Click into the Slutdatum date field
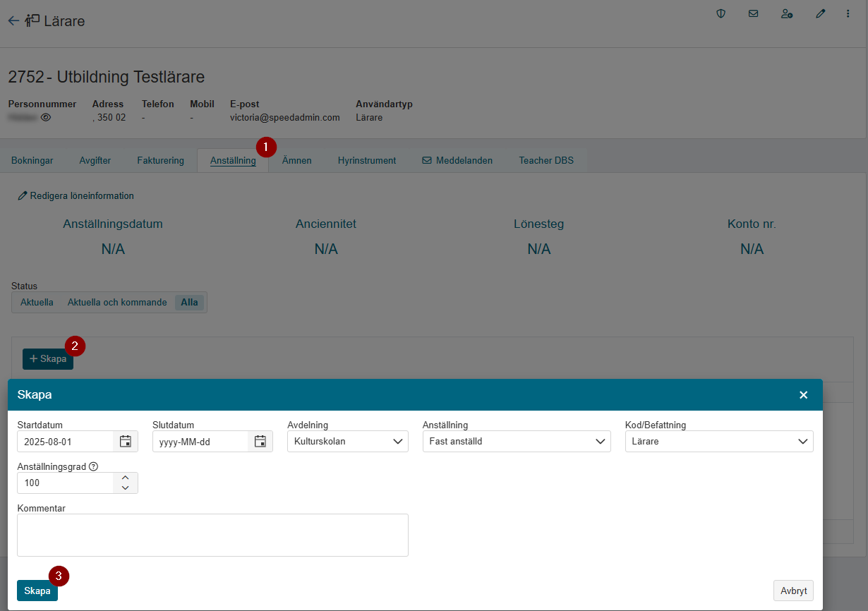Viewport: 868px width, 611px height. 200,442
